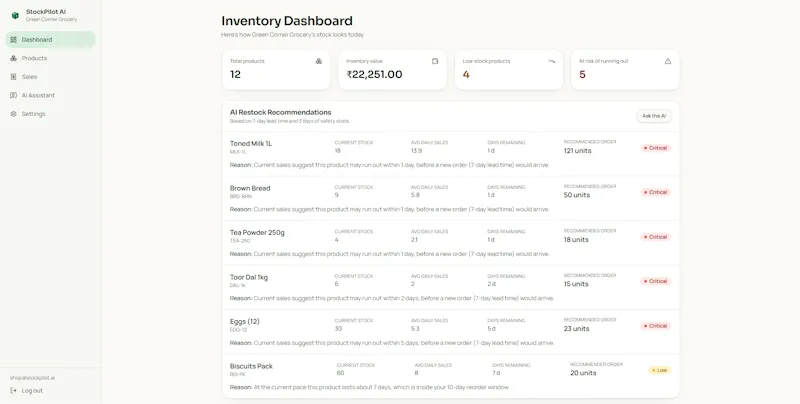Click the 5.8 avg daily sales value

(415, 195)
